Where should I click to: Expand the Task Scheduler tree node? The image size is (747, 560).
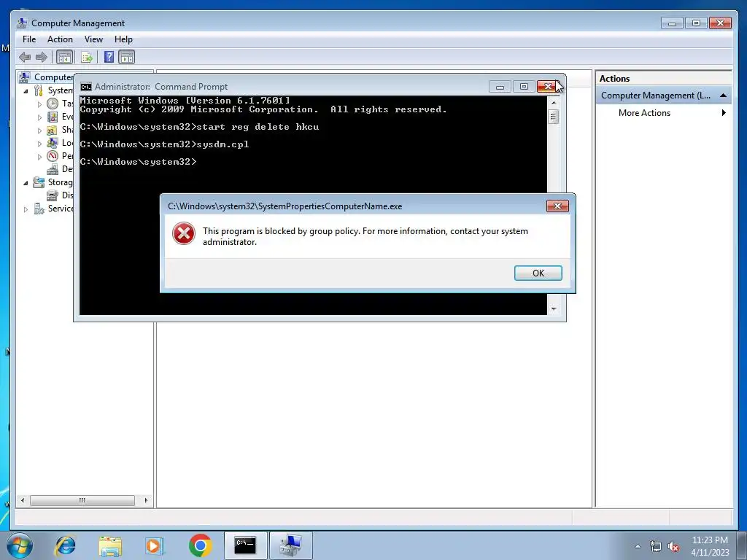pyautogui.click(x=39, y=104)
